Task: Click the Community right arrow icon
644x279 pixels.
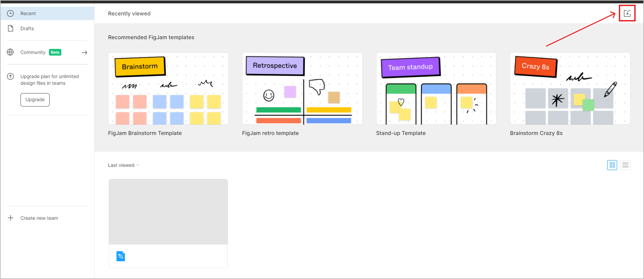Action: click(x=84, y=53)
